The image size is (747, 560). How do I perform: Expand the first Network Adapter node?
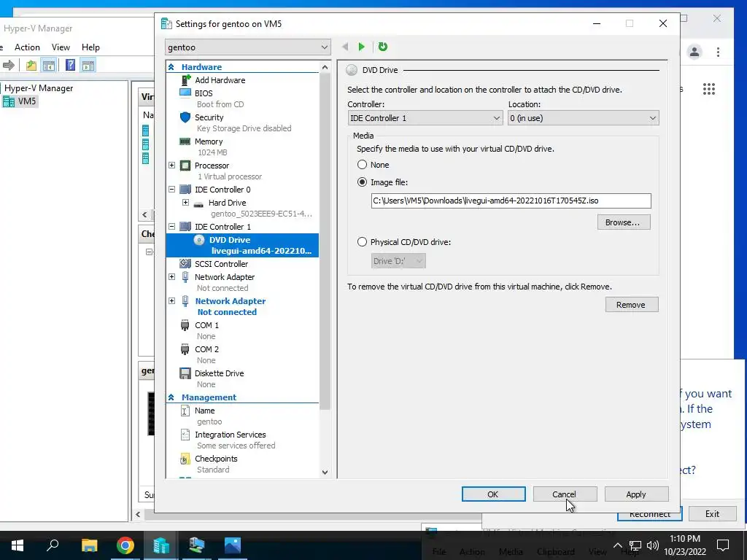(172, 276)
